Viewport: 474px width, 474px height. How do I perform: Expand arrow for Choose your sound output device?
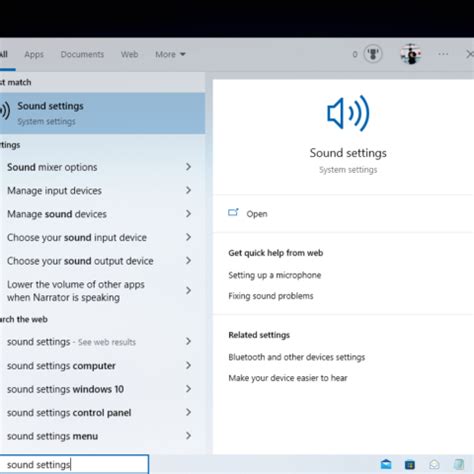pos(188,261)
